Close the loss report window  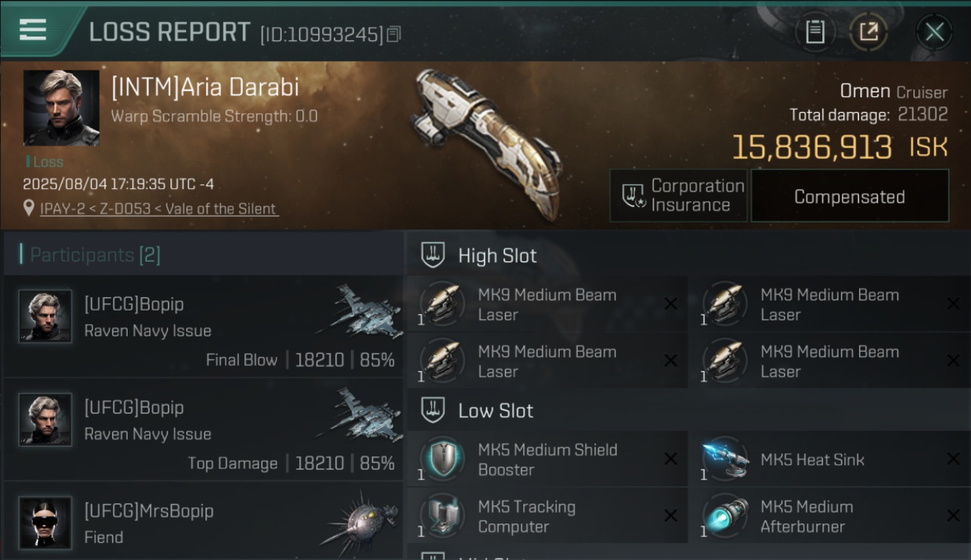pyautogui.click(x=934, y=32)
